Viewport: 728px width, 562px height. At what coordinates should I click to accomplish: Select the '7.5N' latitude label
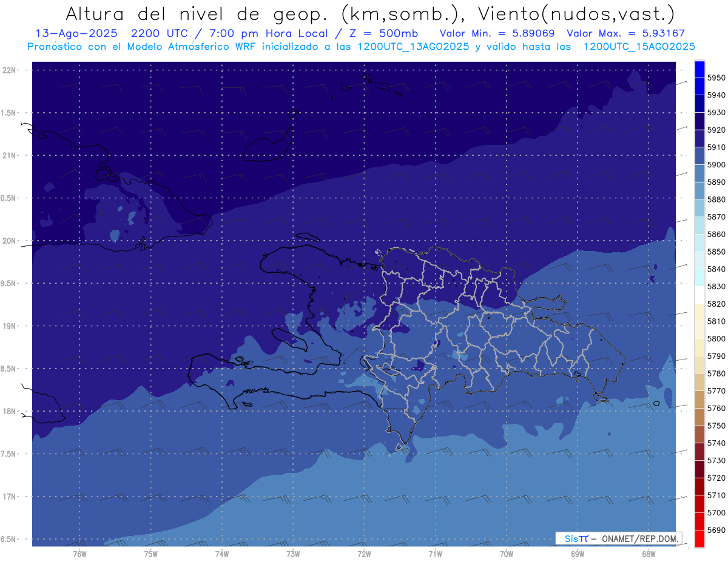pyautogui.click(x=8, y=453)
